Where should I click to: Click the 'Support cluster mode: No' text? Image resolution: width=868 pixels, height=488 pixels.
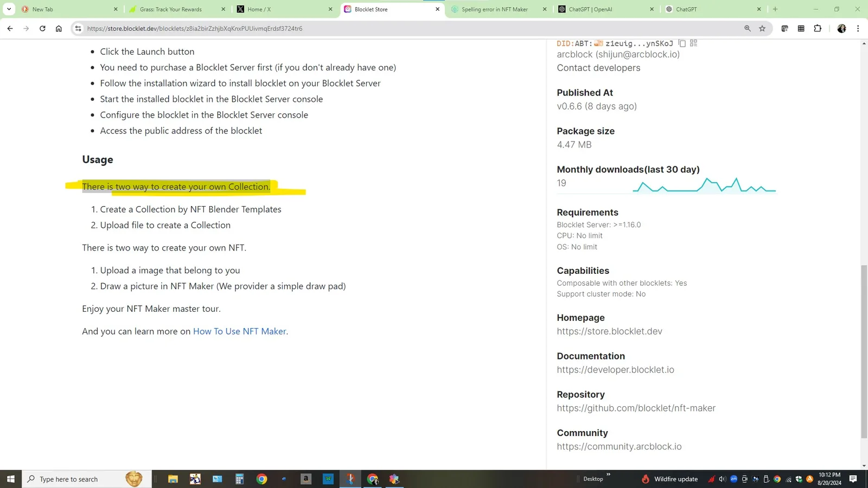[601, 294]
